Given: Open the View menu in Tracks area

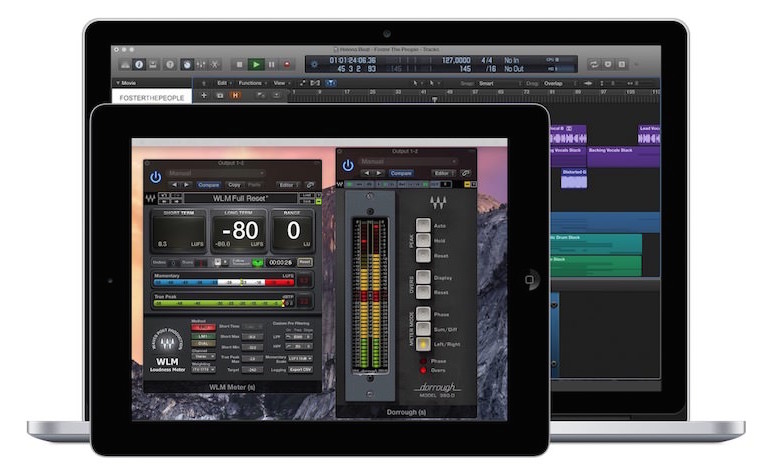Looking at the screenshot, I should (x=280, y=83).
